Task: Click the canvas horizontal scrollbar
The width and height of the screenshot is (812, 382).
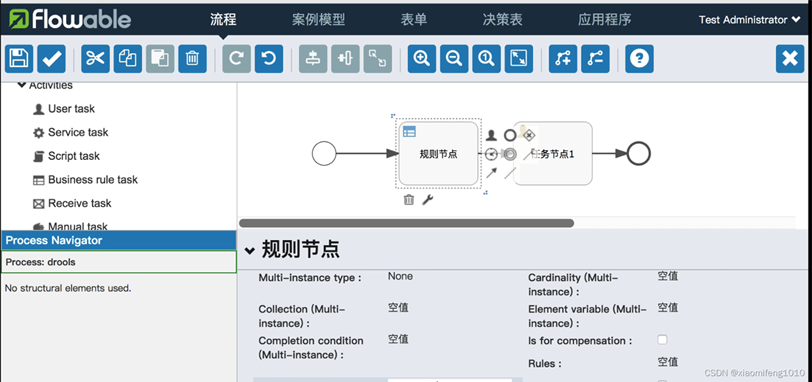Action: pyautogui.click(x=406, y=223)
